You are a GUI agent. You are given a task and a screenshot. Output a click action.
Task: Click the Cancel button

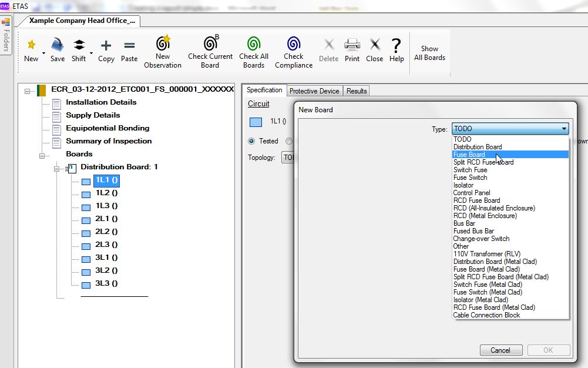tap(501, 350)
